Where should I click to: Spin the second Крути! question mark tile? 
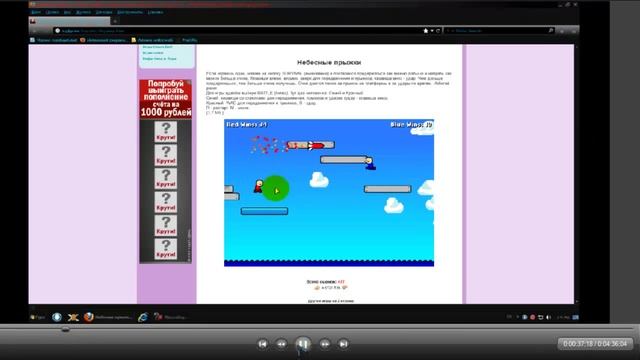166,156
